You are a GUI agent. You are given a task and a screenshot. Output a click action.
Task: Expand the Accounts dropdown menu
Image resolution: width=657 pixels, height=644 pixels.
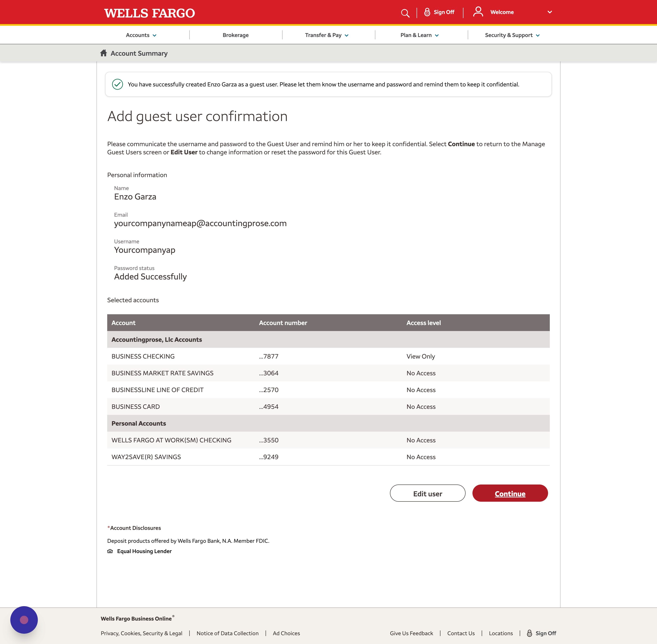point(141,35)
